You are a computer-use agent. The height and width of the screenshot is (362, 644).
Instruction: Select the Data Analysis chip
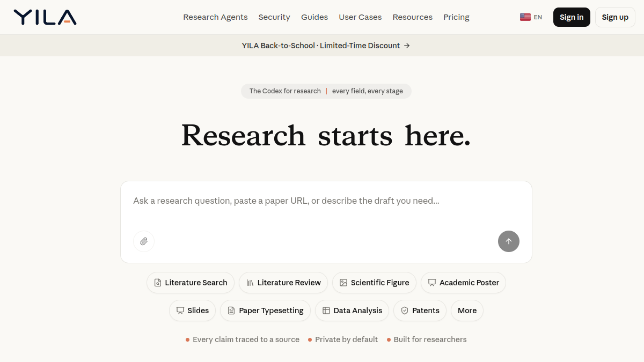click(x=352, y=311)
